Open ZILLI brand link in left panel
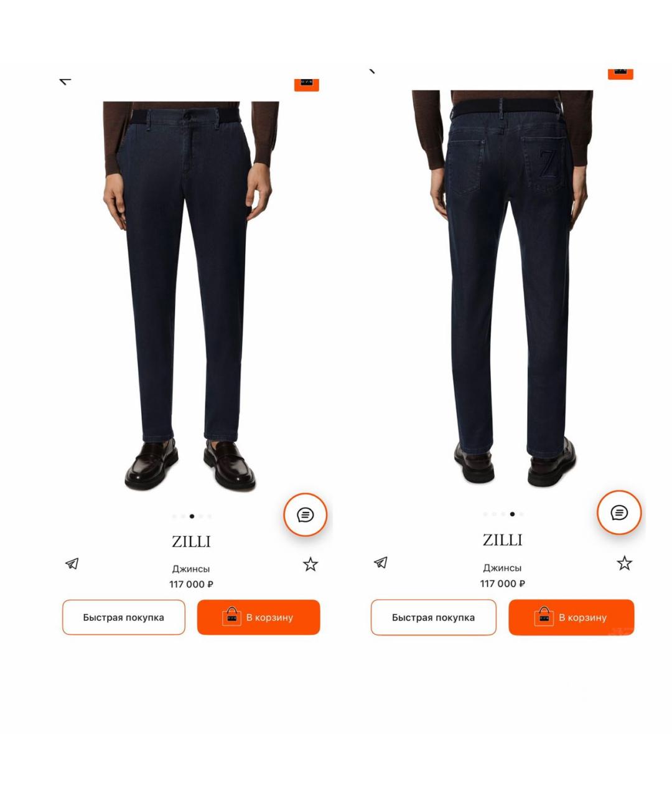 [x=191, y=542]
